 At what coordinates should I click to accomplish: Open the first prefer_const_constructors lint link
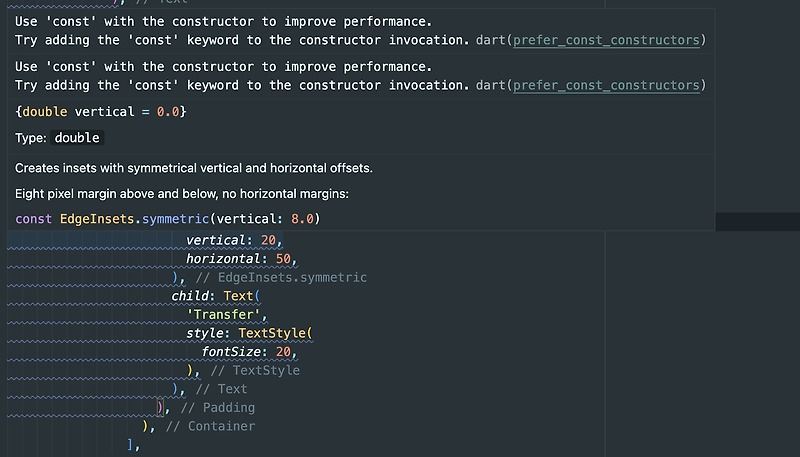click(606, 40)
